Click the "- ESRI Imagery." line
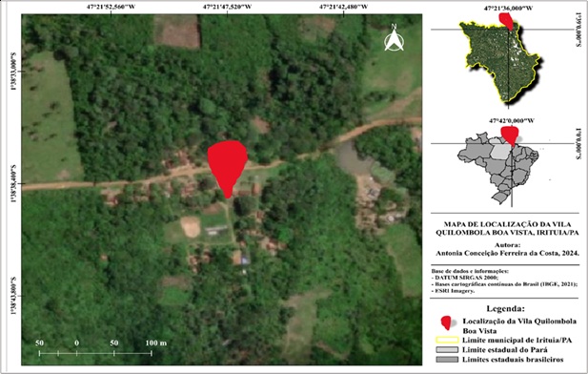 coord(453,291)
